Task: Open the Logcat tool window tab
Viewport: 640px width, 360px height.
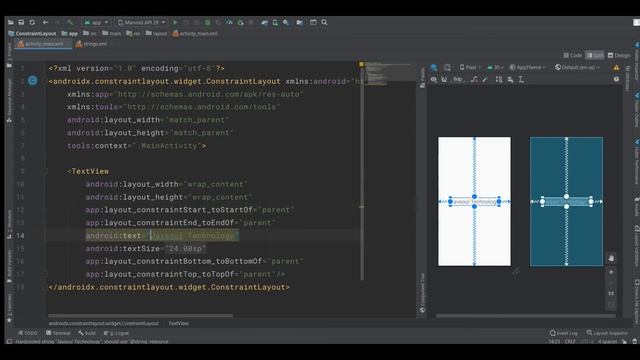Action: pos(116,333)
